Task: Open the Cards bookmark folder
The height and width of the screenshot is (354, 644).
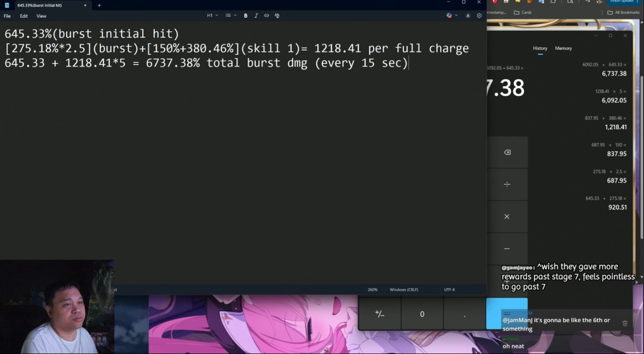Action: (523, 12)
